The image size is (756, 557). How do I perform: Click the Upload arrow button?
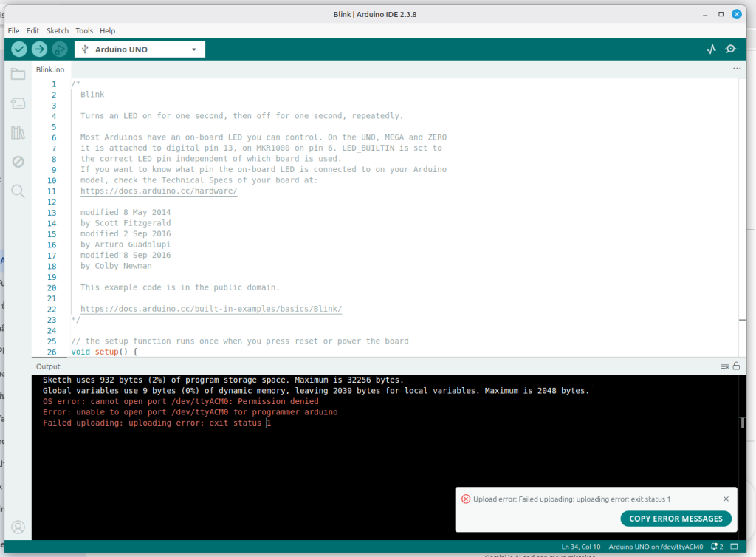tap(40, 49)
